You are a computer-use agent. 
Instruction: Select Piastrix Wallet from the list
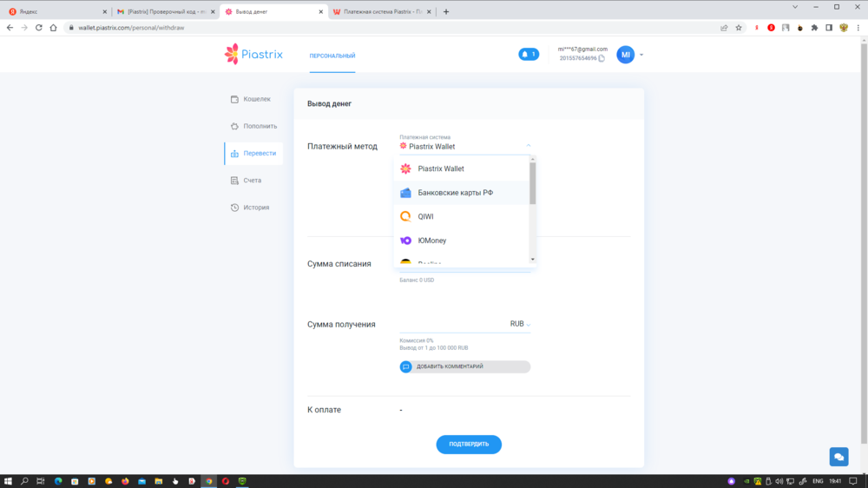coord(441,168)
